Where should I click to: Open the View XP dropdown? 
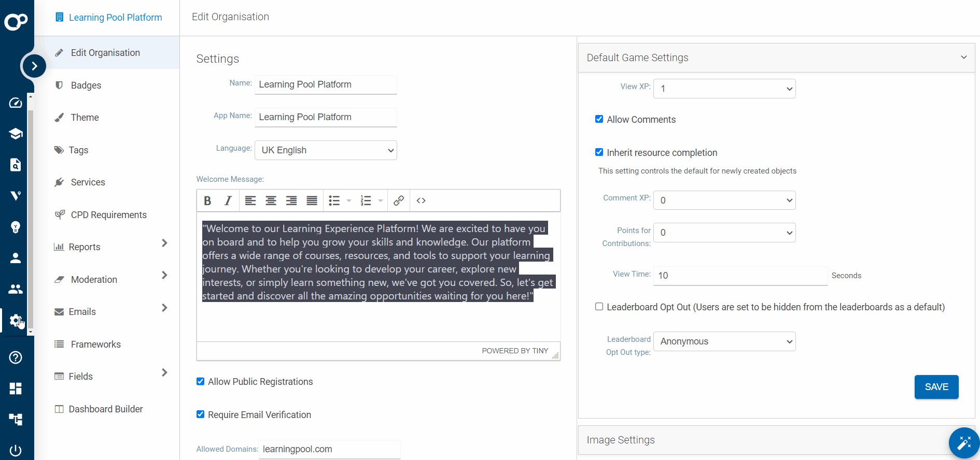click(x=724, y=89)
